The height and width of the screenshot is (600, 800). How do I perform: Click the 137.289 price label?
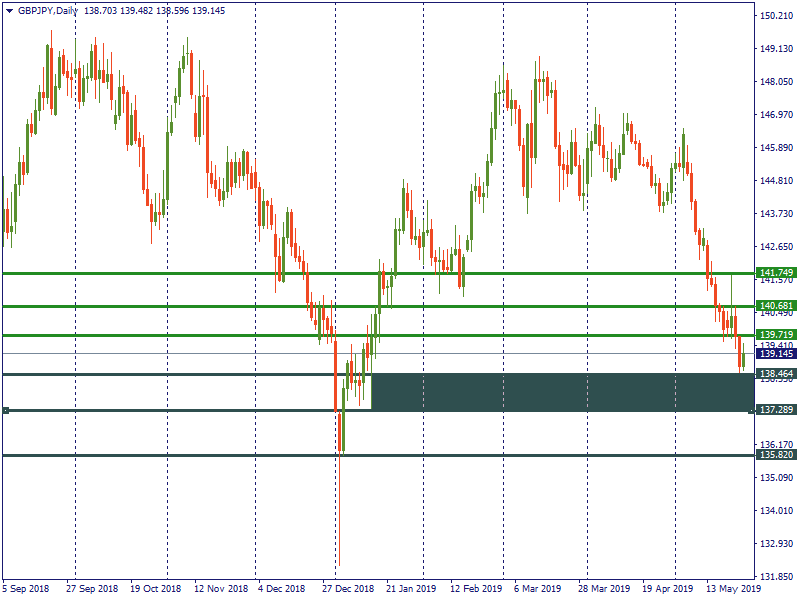[x=776, y=410]
